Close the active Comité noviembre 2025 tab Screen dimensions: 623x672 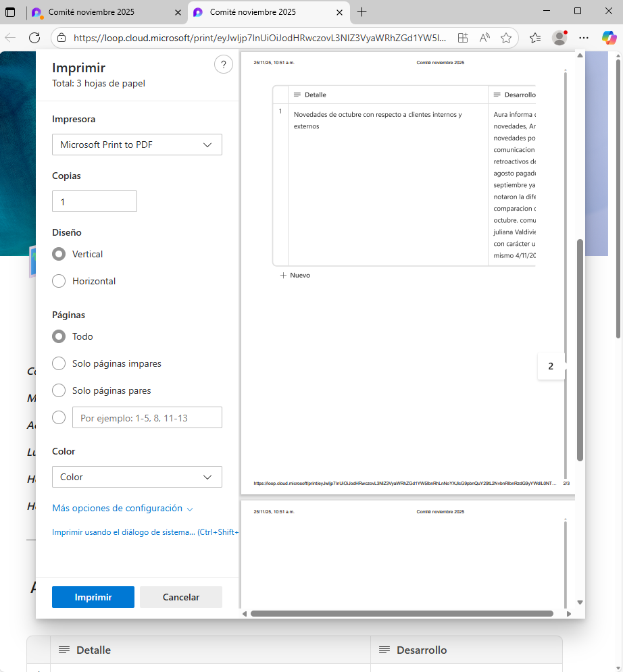[340, 12]
